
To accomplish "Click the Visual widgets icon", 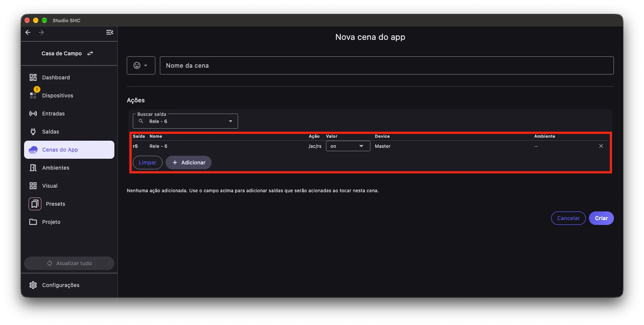I will pos(33,186).
